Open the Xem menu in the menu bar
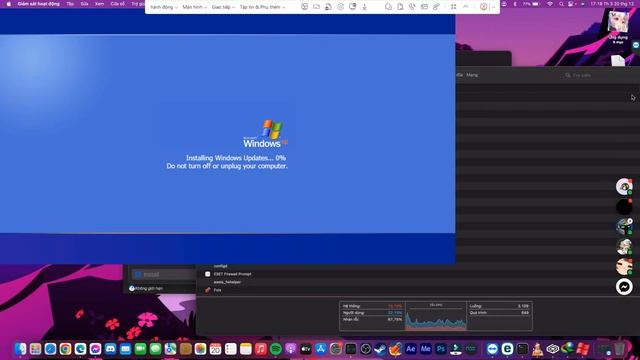Screen dimensions: 640x360 click(99, 4)
